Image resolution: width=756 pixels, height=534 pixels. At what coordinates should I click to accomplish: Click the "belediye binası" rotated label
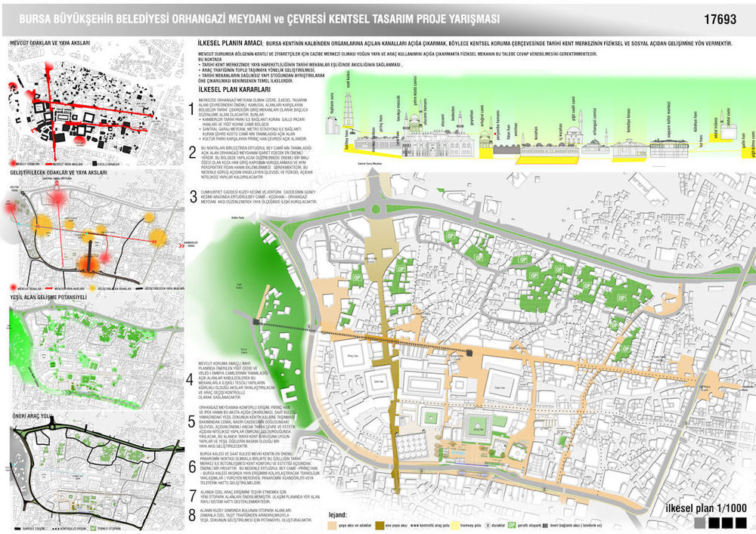(x=629, y=121)
